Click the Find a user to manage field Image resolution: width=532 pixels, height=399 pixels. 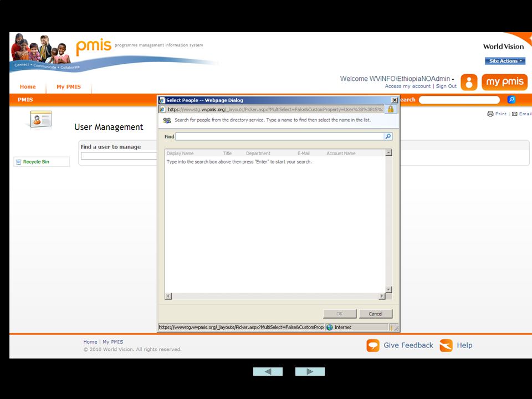(x=119, y=156)
